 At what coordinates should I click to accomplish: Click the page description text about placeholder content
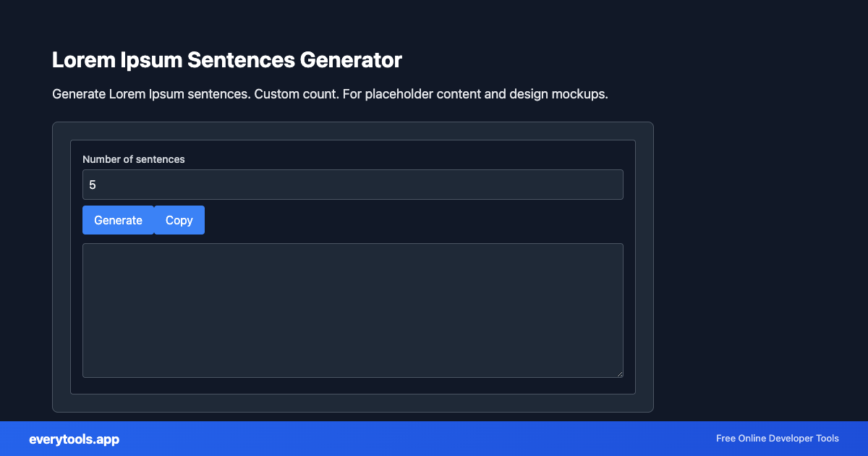point(330,94)
